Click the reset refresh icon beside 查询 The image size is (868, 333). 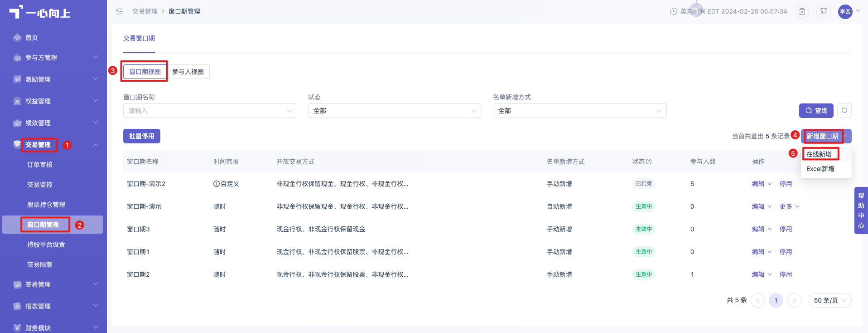click(844, 111)
